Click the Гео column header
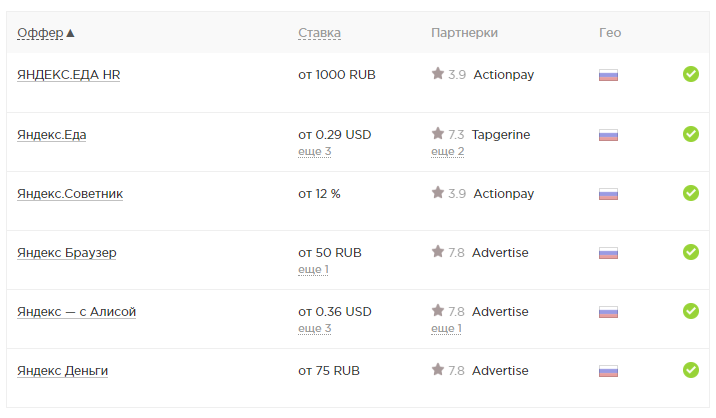 click(x=610, y=33)
